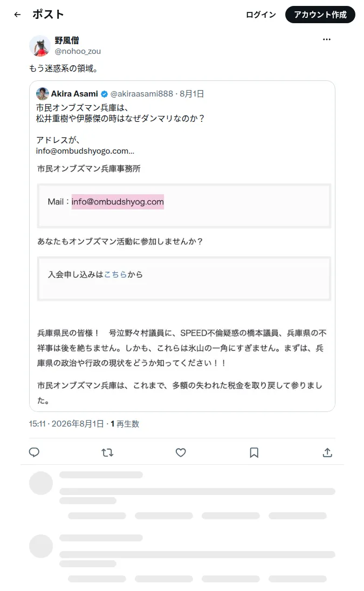Image resolution: width=364 pixels, height=591 pixels.
Task: Go back using the left arrow icon
Action: tap(17, 15)
